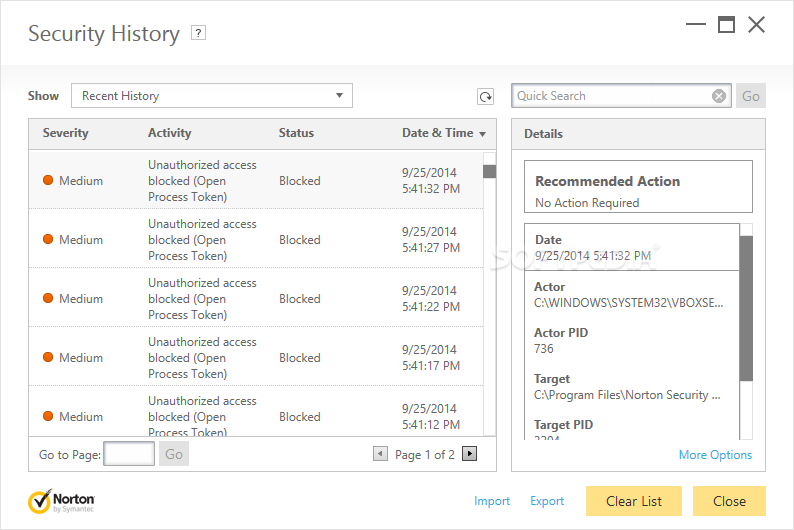This screenshot has width=794, height=530.
Task: Click the Export link
Action: 547,501
